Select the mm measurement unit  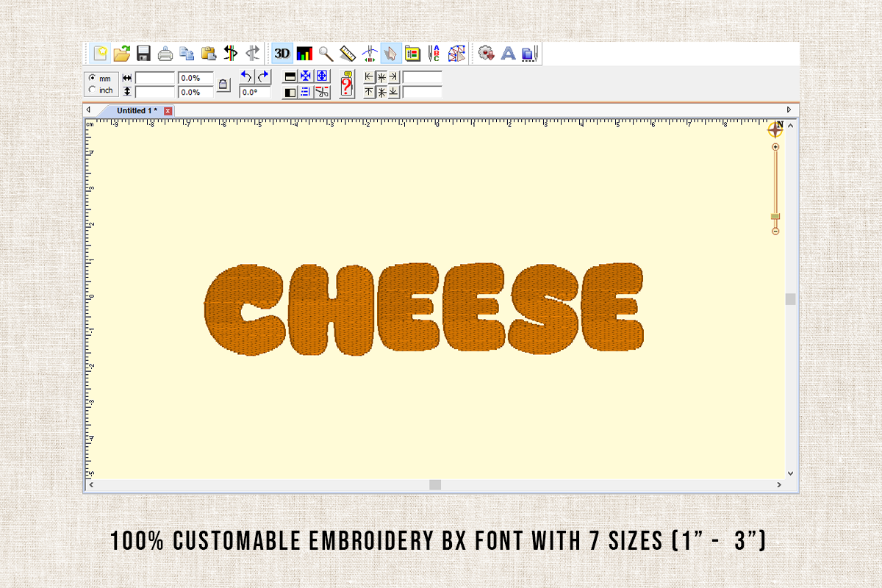(x=91, y=76)
